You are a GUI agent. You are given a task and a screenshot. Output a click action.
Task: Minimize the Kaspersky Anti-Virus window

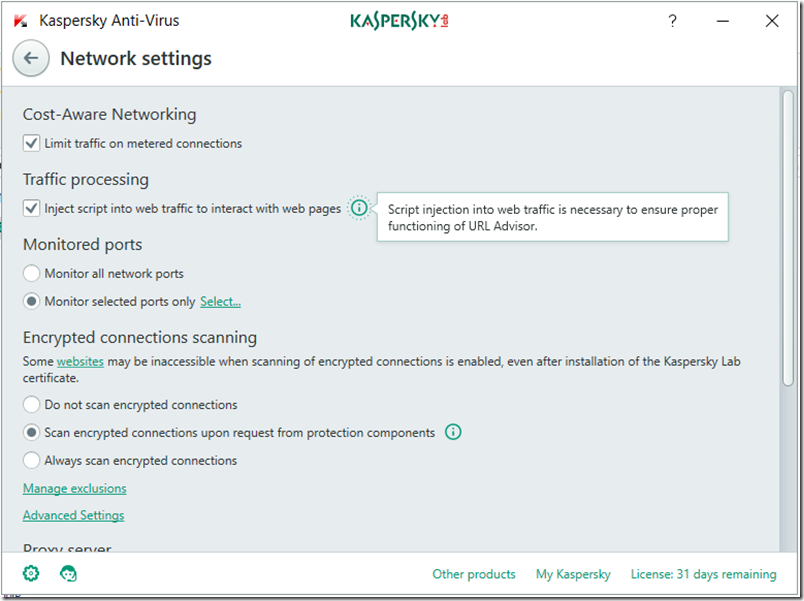click(722, 21)
